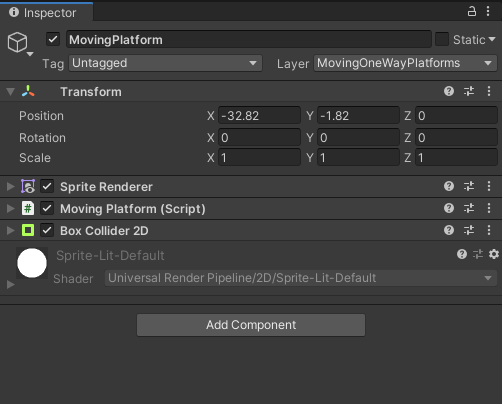Click the GameObject cube icon picker
Screen dimensions: 502x404
(19, 43)
